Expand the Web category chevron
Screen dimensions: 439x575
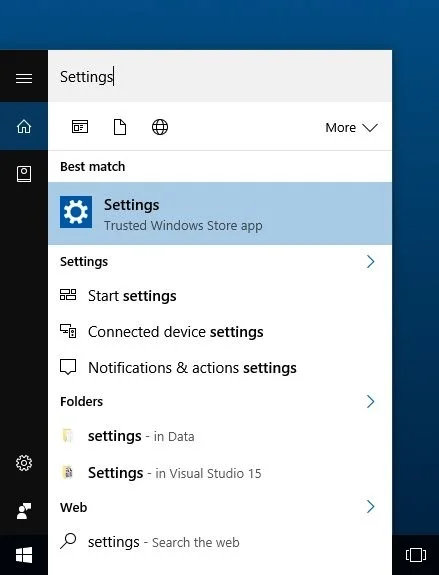click(x=370, y=507)
